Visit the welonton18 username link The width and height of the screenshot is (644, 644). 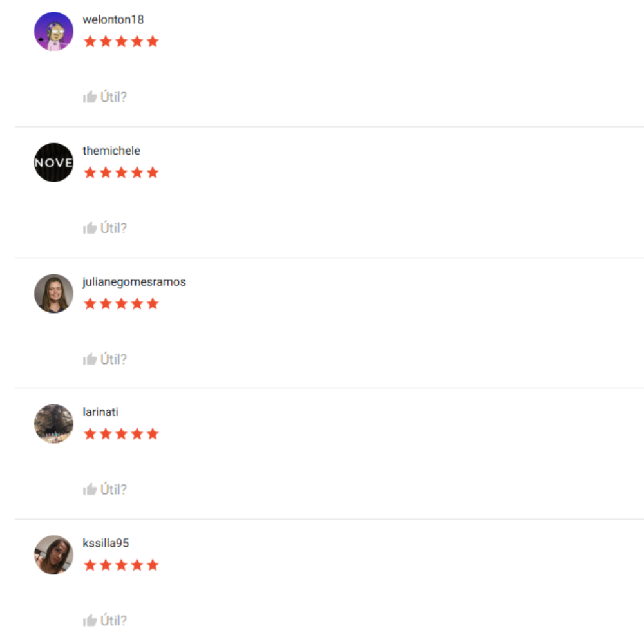113,19
